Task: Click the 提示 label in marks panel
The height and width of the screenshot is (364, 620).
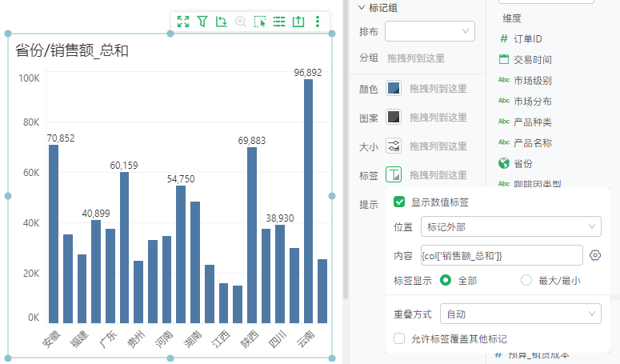Action: (x=369, y=204)
